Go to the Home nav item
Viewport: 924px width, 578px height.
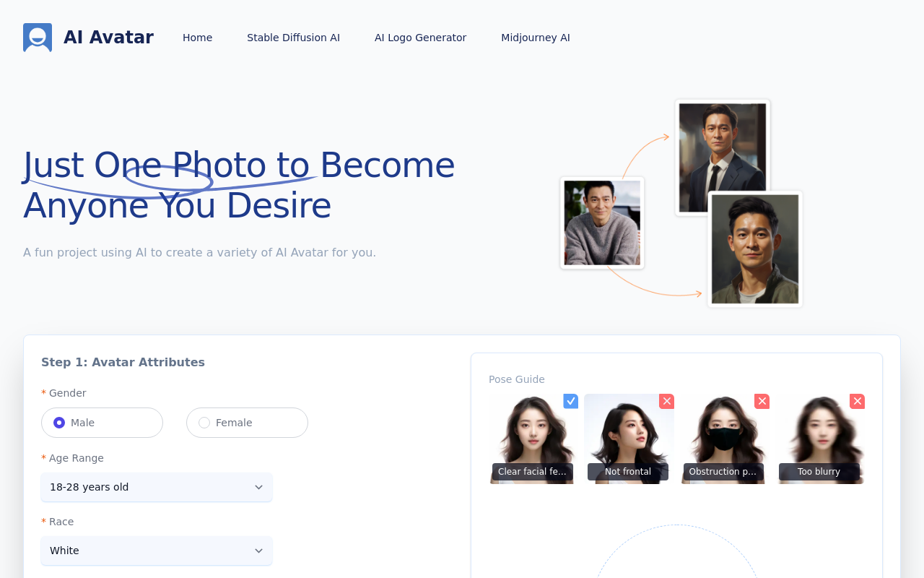coord(197,38)
